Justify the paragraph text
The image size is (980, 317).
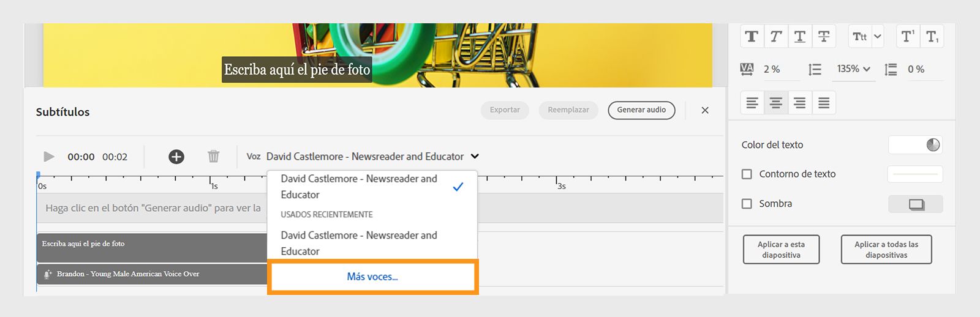(x=824, y=103)
